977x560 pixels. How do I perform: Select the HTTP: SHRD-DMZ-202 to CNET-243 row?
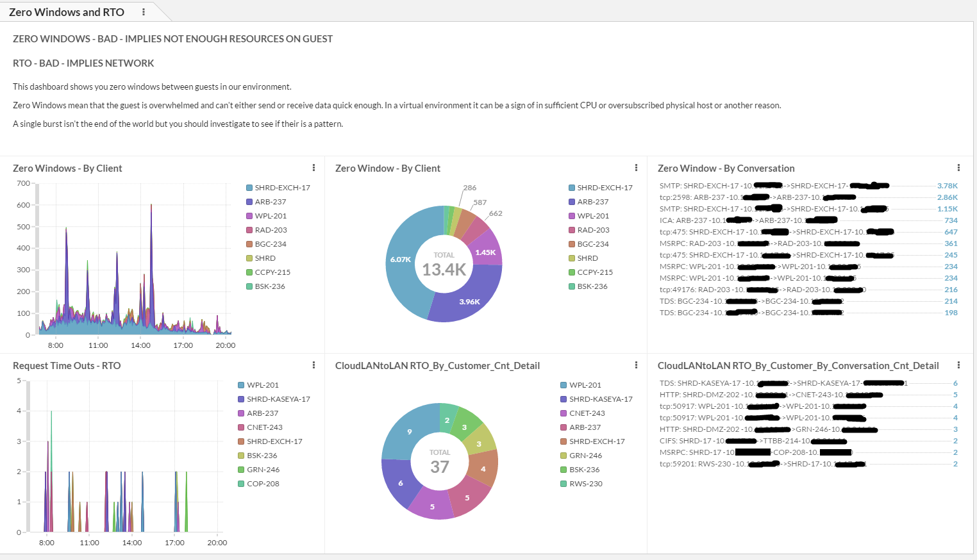click(x=808, y=395)
